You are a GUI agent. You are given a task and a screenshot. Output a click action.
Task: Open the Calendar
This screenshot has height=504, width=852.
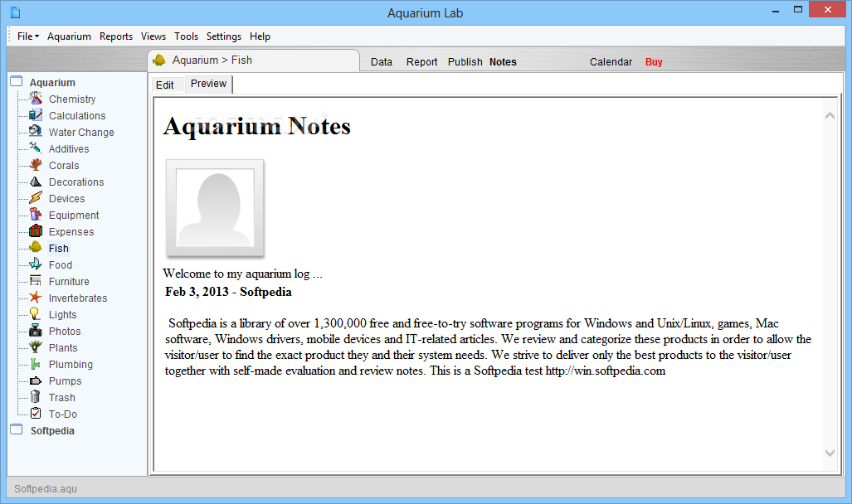pyautogui.click(x=611, y=62)
